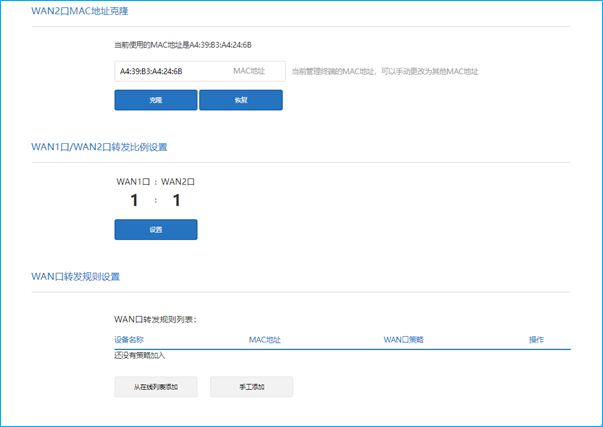Viewport: 603px width, 427px height.
Task: Click the MAC地址 column header in rule table
Action: [265, 340]
